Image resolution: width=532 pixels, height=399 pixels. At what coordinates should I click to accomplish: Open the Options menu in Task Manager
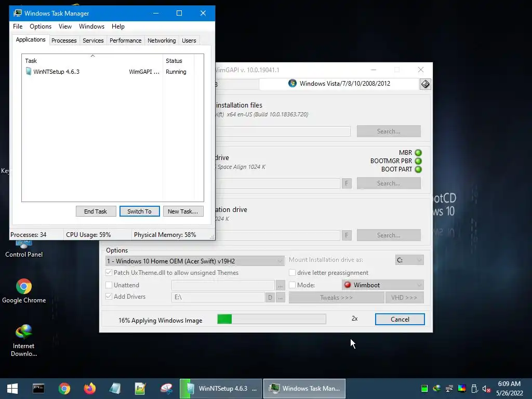point(41,26)
